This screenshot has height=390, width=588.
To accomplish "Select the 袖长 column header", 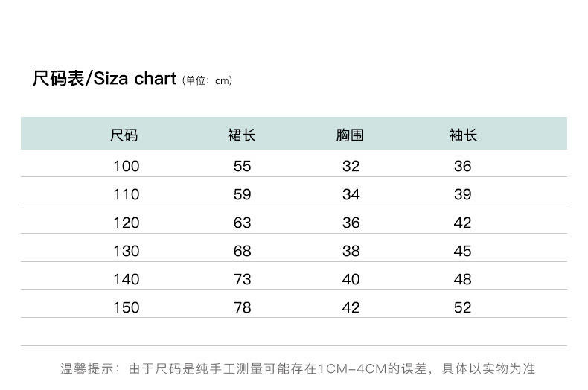I will 463,135.
